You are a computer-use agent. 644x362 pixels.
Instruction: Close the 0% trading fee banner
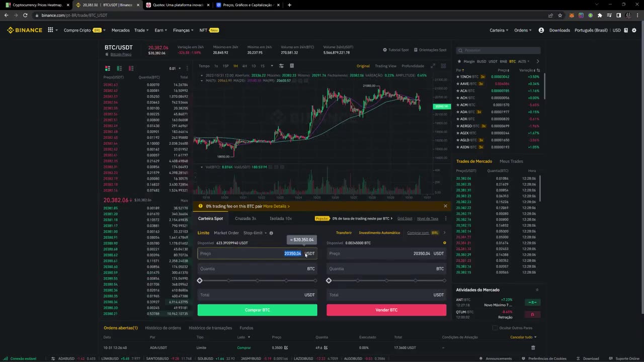tap(445, 206)
